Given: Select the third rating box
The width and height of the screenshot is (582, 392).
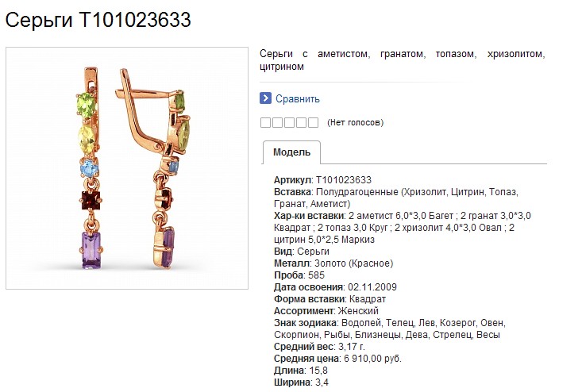Looking at the screenshot, I should pyautogui.click(x=289, y=123).
